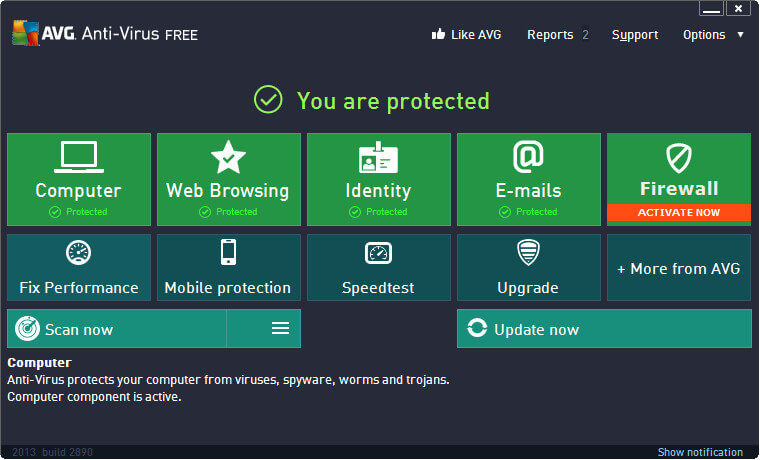
Task: Close the AVG window
Action: click(x=738, y=8)
